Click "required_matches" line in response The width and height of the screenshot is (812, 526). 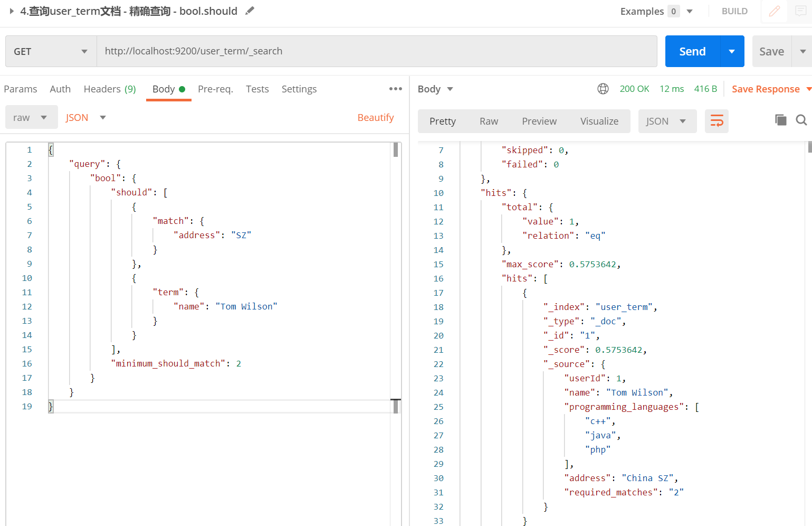pyautogui.click(x=624, y=492)
